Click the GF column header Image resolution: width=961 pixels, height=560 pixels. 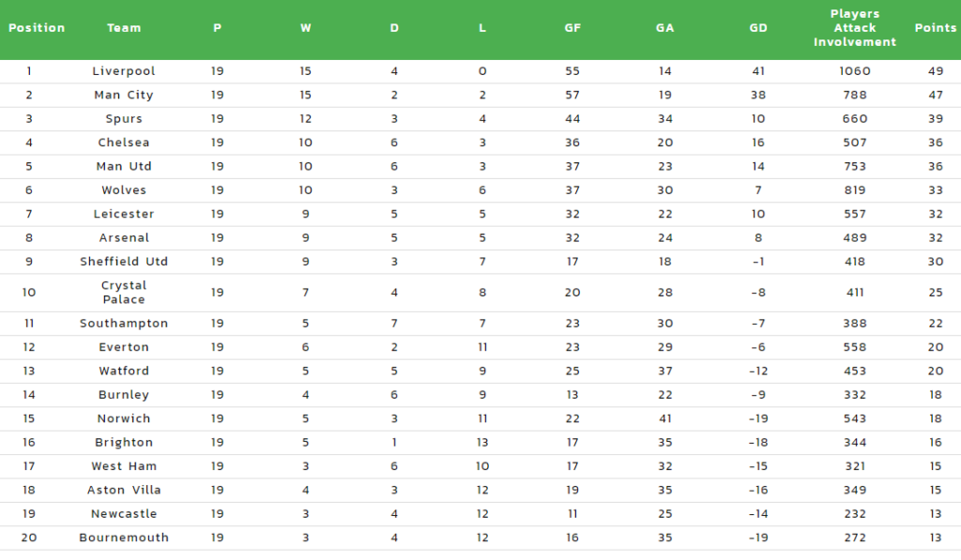click(572, 27)
